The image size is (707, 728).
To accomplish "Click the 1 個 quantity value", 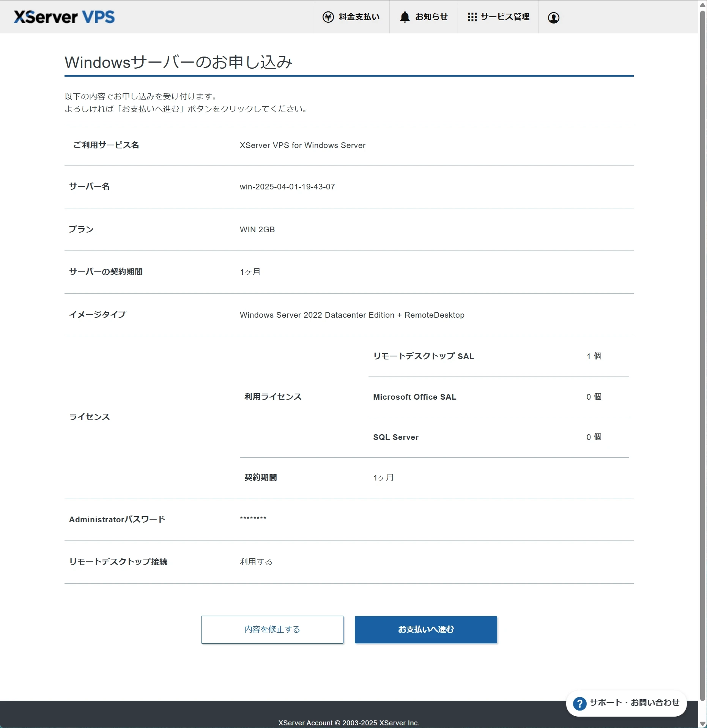I will (594, 356).
